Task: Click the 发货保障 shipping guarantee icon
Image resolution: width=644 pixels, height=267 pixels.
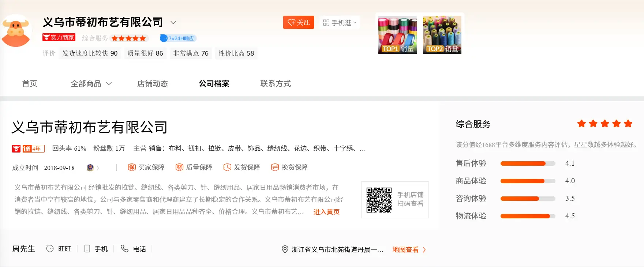Action: 227,167
